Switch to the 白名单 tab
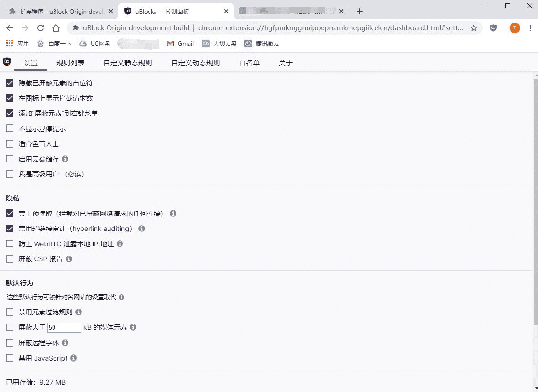The image size is (538, 392). click(x=249, y=63)
